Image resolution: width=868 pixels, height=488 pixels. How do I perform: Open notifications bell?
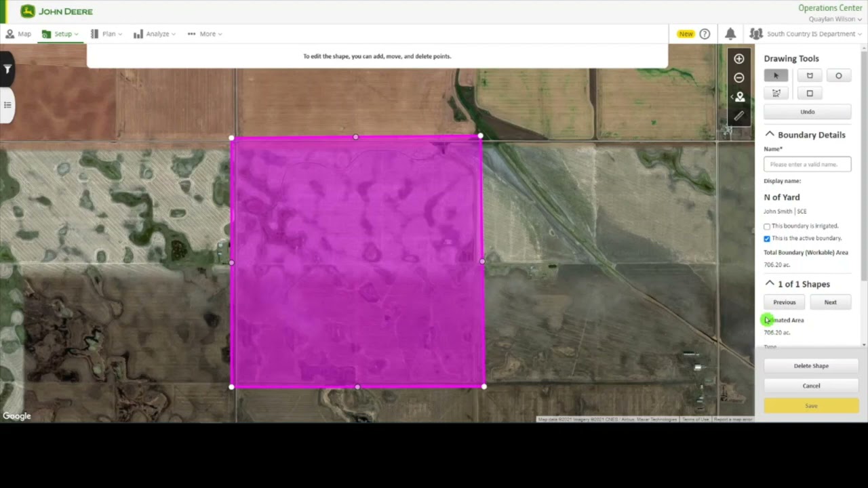point(730,34)
